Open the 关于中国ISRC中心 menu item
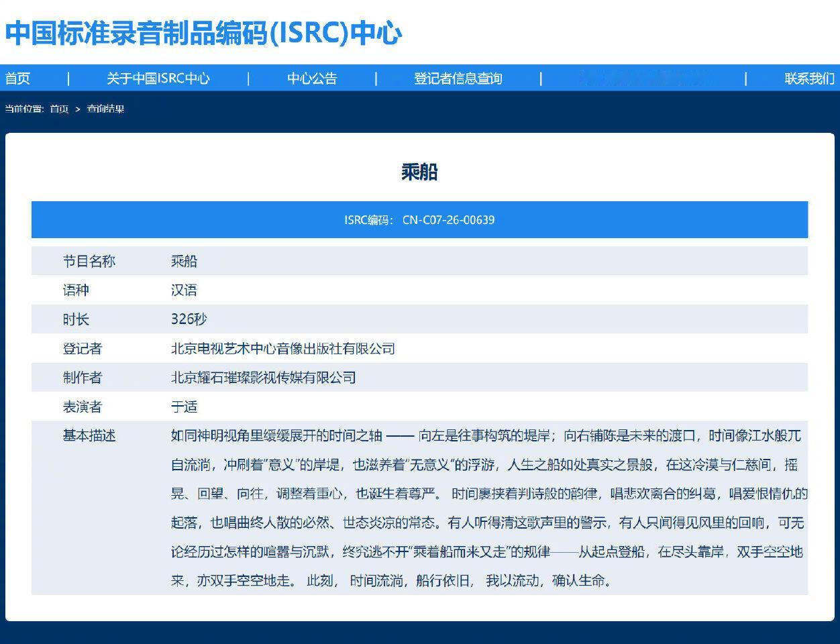The height and width of the screenshot is (644, 840). [x=158, y=78]
